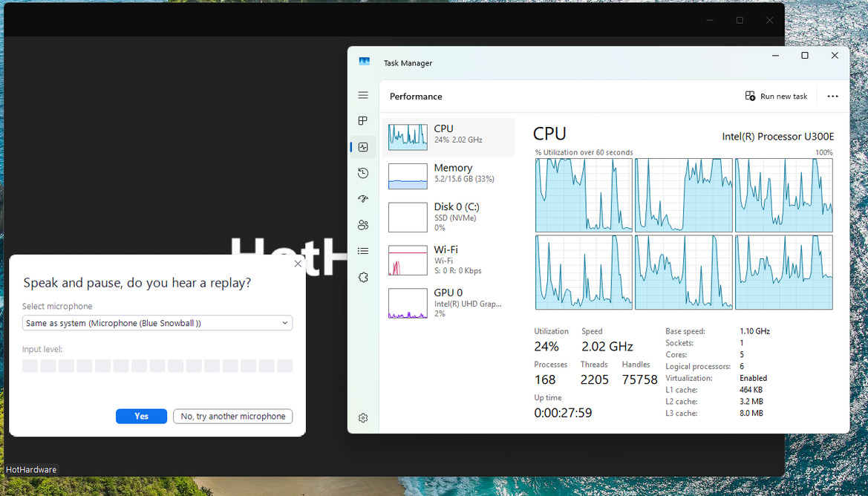Open Details list icon in sidebar
The width and height of the screenshot is (868, 496).
(x=363, y=251)
